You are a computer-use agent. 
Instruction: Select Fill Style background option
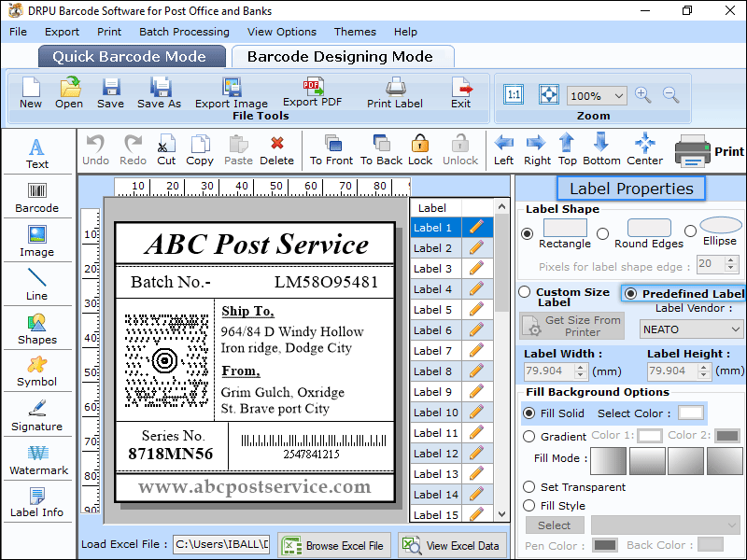point(529,506)
